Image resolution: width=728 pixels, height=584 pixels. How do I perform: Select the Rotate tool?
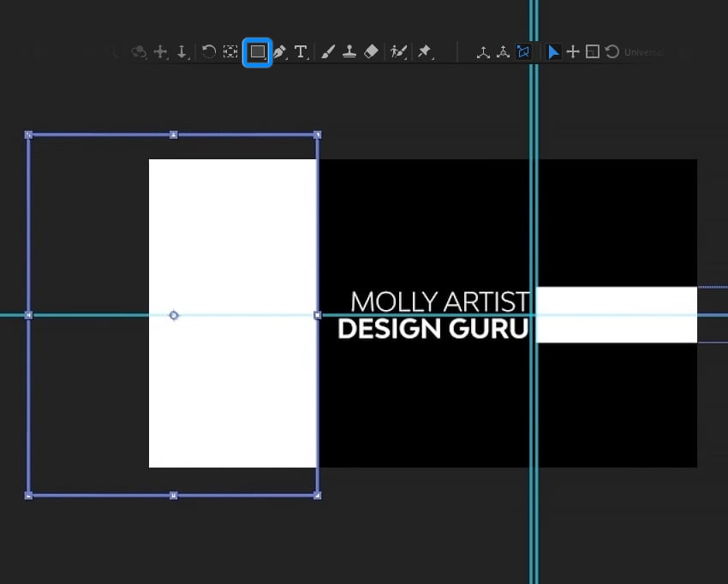tap(208, 51)
